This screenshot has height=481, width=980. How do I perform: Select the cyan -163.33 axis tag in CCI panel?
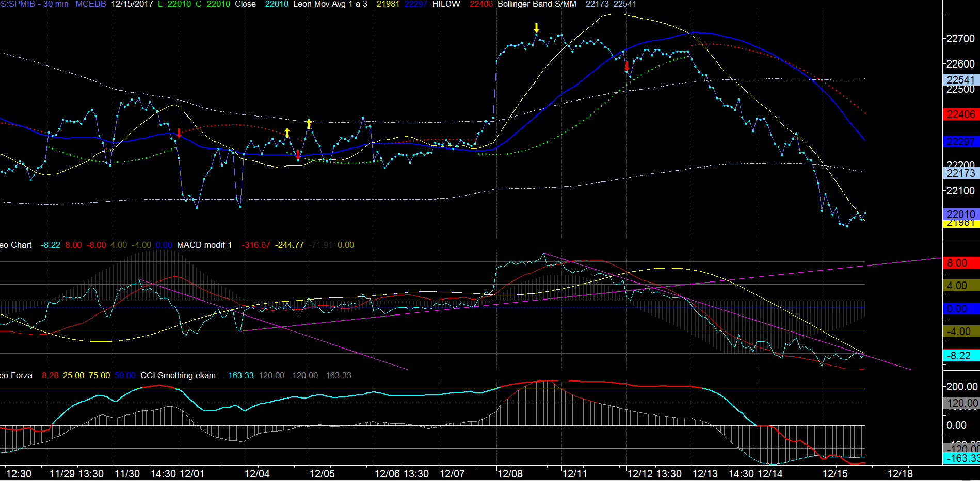point(961,458)
